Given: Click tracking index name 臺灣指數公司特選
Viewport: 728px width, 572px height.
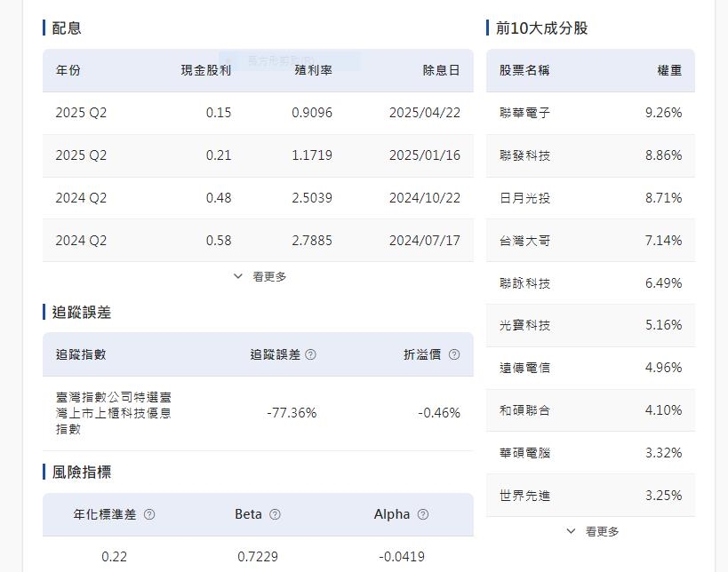Looking at the screenshot, I should (x=113, y=413).
